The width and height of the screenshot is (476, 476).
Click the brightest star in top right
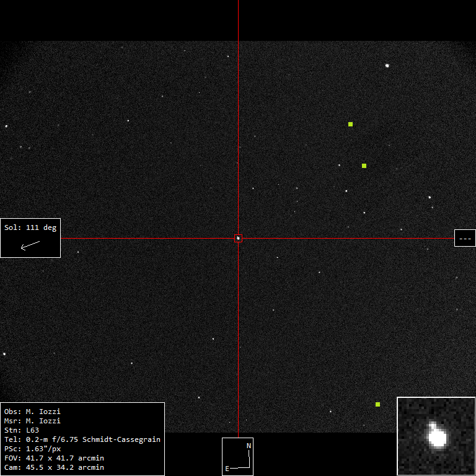387,65
